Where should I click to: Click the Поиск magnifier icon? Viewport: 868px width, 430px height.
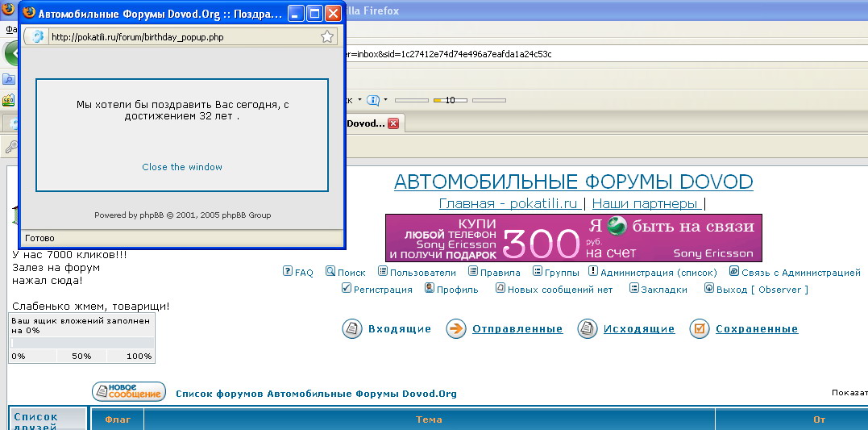point(330,272)
